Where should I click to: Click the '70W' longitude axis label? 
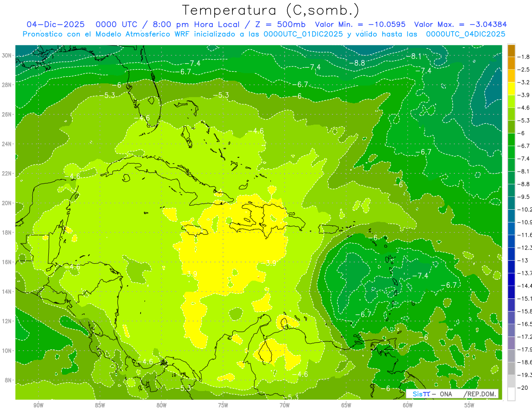click(x=285, y=405)
